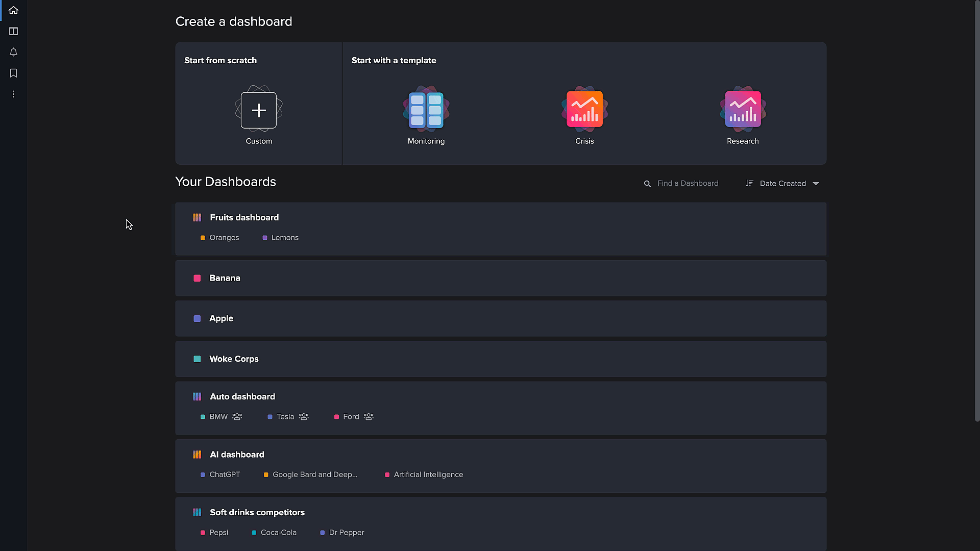Select the Coca-Cola query
The image size is (980, 551).
tap(274, 533)
